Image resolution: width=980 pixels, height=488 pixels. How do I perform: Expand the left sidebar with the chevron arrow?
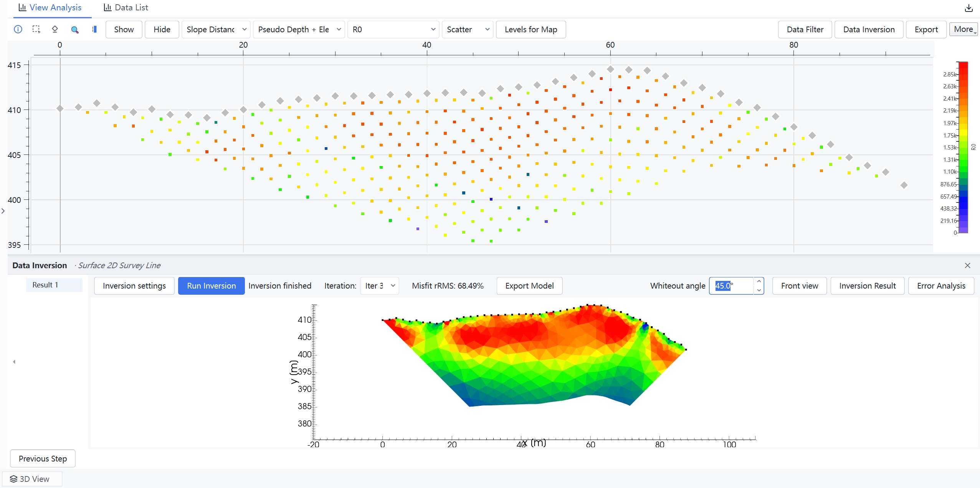click(3, 211)
